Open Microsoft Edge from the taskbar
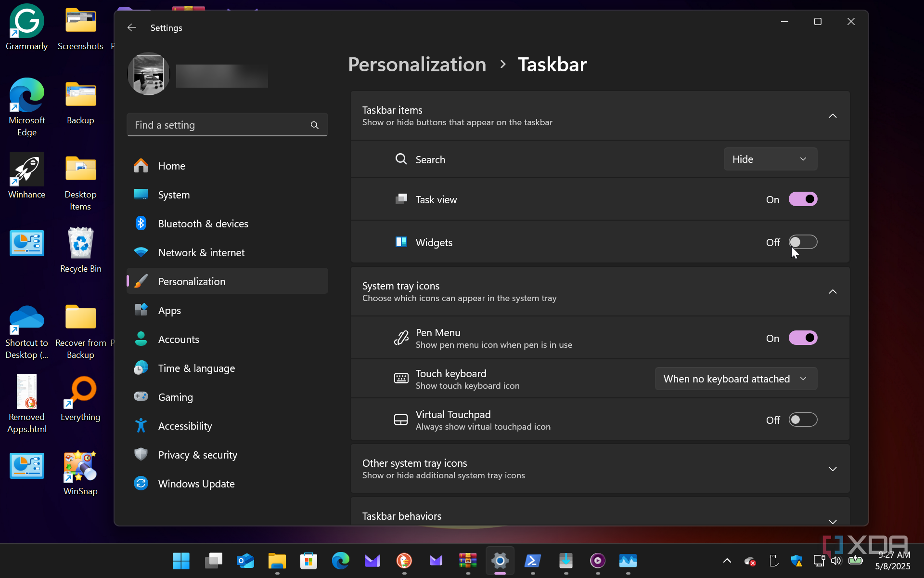 click(x=340, y=561)
